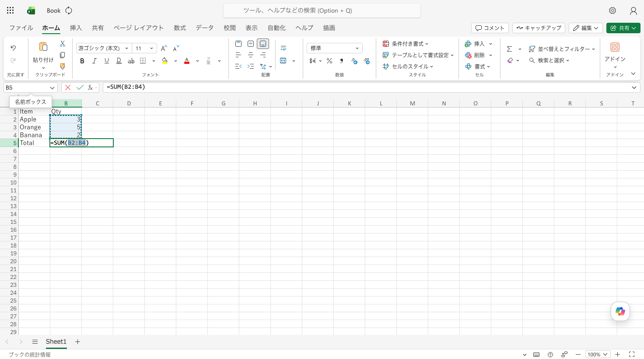Toggle bottom vertical alignment

tap(263, 44)
